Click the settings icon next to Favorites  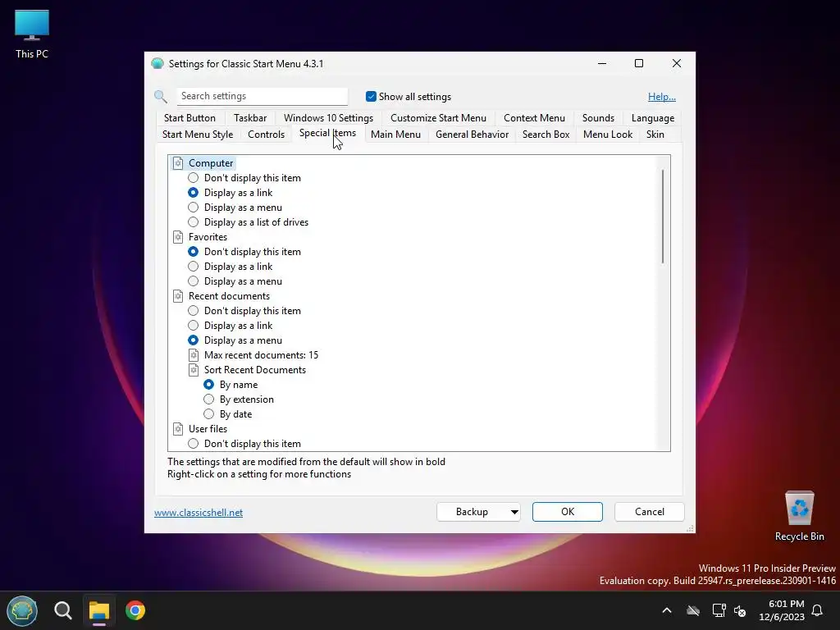(178, 237)
